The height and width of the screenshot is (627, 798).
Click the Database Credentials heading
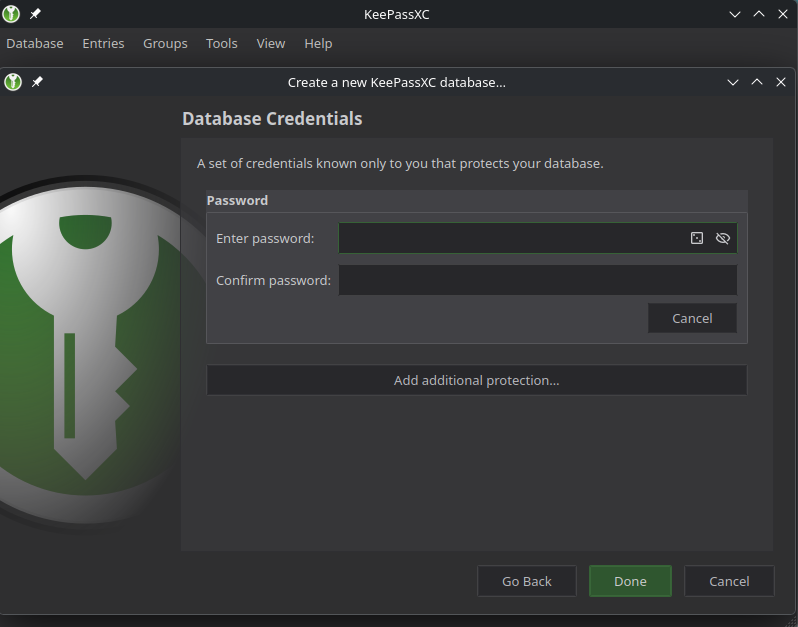click(272, 119)
